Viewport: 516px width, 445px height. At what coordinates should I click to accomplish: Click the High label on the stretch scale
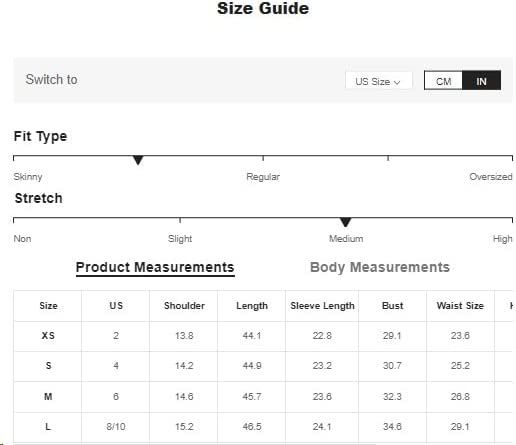click(502, 239)
